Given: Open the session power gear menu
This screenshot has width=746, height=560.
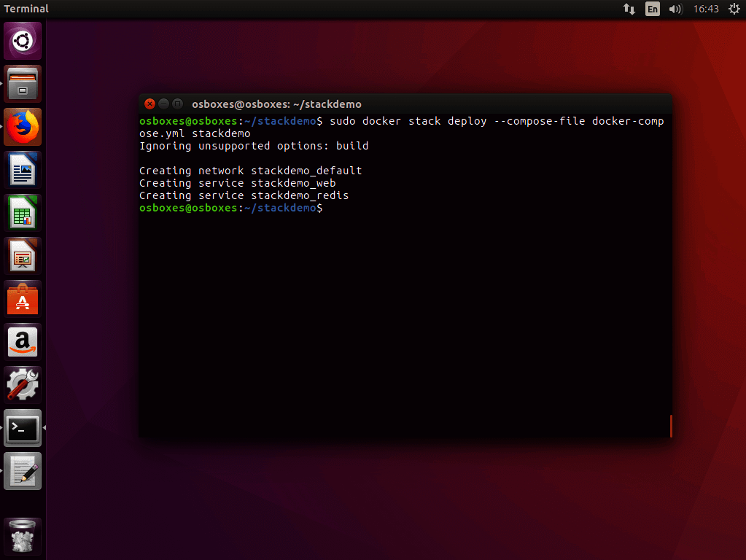Looking at the screenshot, I should 734,9.
